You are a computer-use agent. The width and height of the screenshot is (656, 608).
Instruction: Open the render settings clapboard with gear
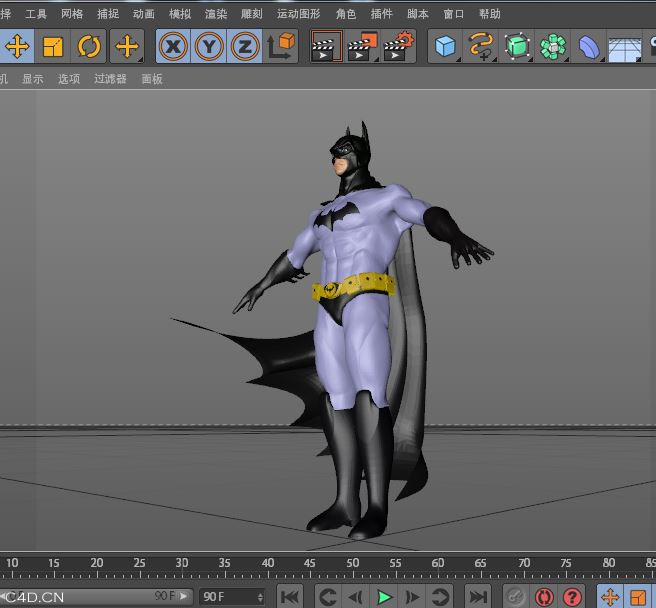(398, 46)
